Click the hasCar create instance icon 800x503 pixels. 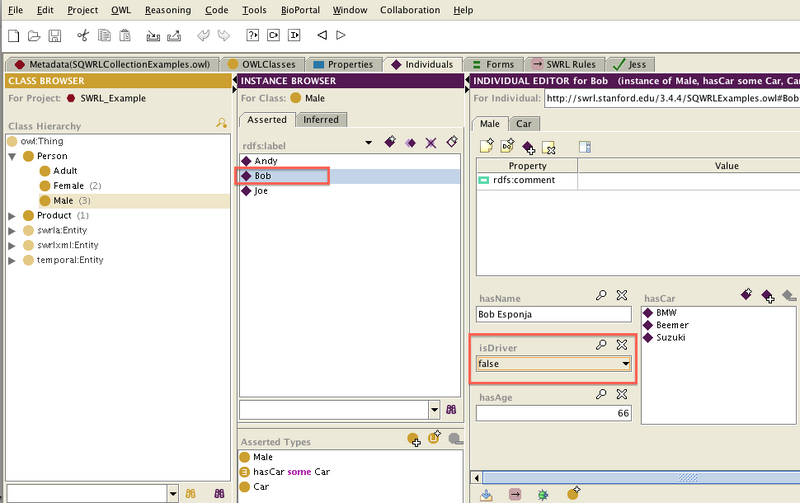click(746, 294)
